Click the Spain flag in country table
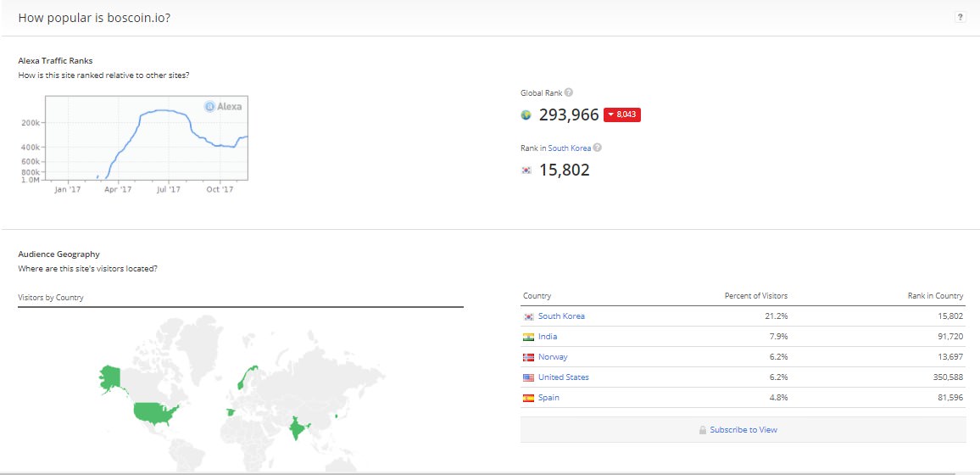Image resolution: width=980 pixels, height=475 pixels. 529,398
